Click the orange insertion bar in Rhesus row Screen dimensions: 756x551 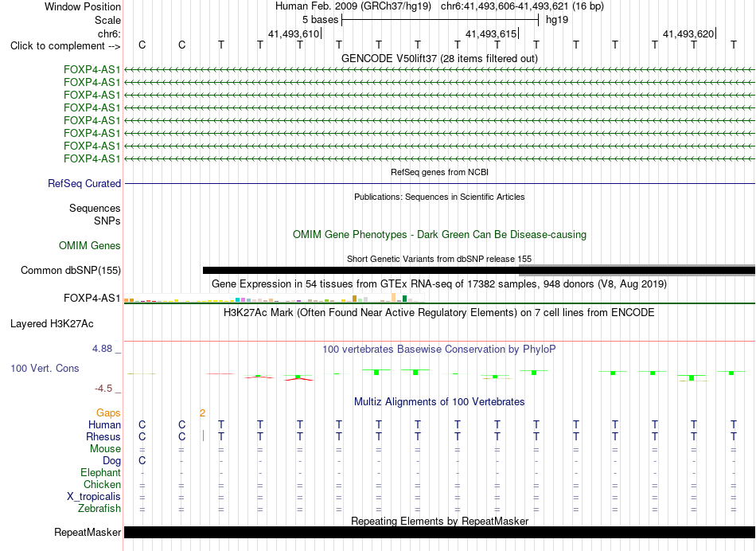tap(203, 436)
